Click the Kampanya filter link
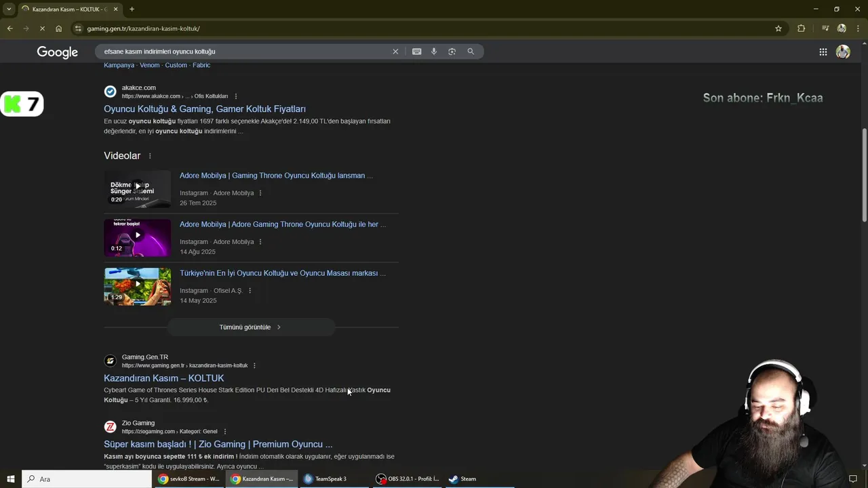Screen dimensions: 868x488 click(119, 65)
